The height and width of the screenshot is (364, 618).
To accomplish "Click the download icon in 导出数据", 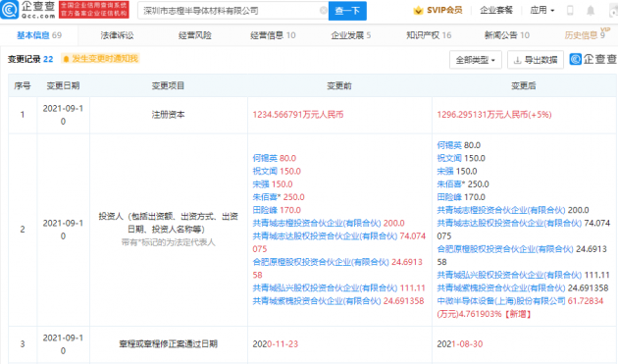I will (518, 60).
